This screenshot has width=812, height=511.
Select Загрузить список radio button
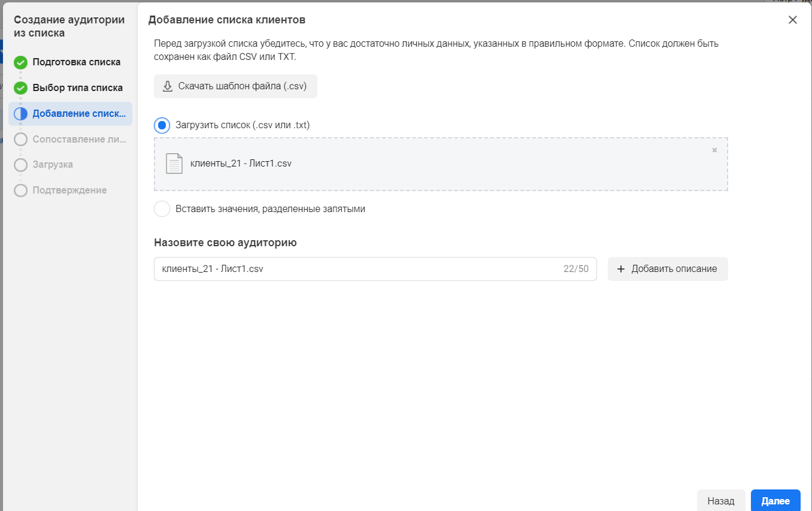point(162,125)
